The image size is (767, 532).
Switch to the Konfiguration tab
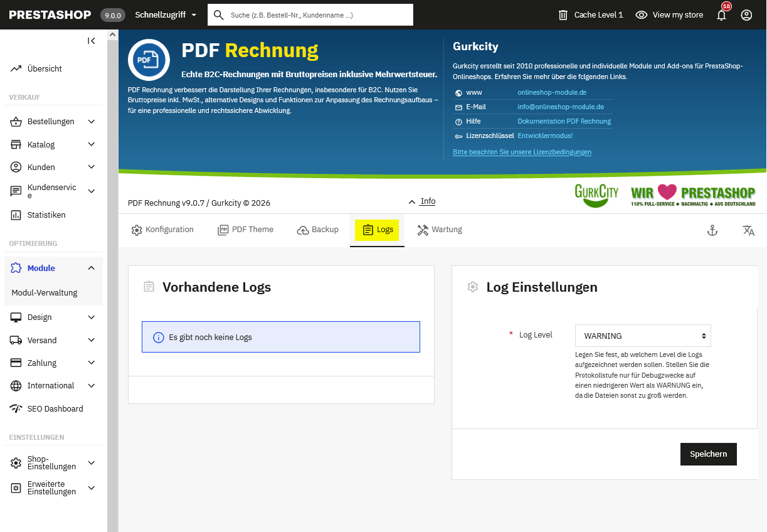pos(162,230)
